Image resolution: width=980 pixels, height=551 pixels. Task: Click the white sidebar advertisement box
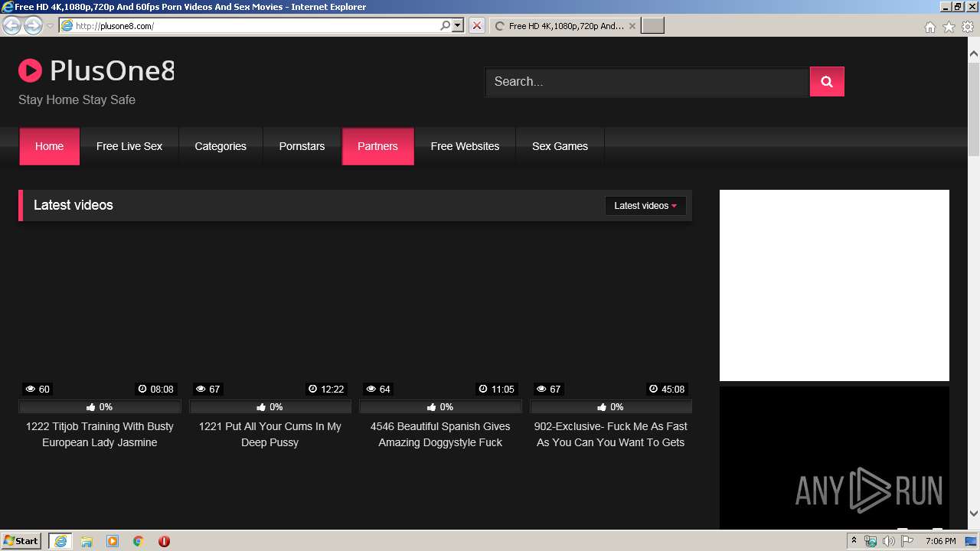click(x=835, y=285)
